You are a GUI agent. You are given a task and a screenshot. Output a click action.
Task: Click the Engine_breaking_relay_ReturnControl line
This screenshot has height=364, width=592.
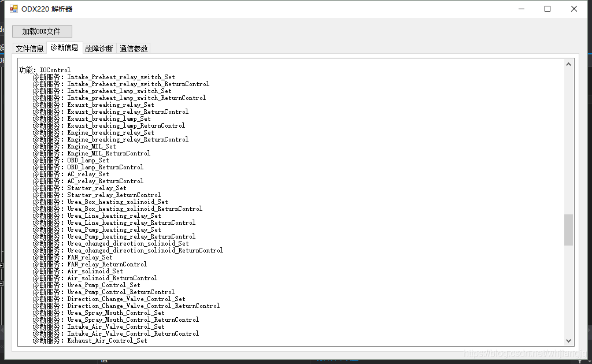[x=110, y=140]
